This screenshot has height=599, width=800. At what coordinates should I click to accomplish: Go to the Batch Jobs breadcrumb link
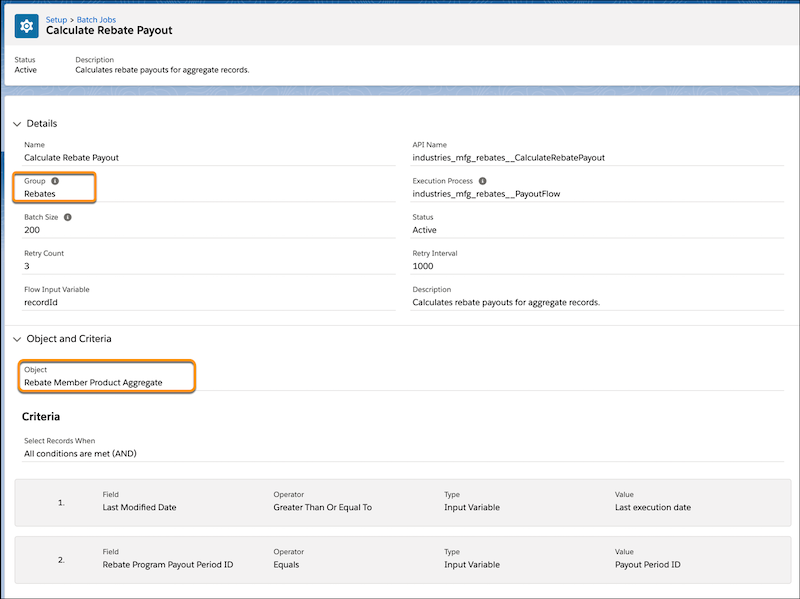tap(96, 19)
